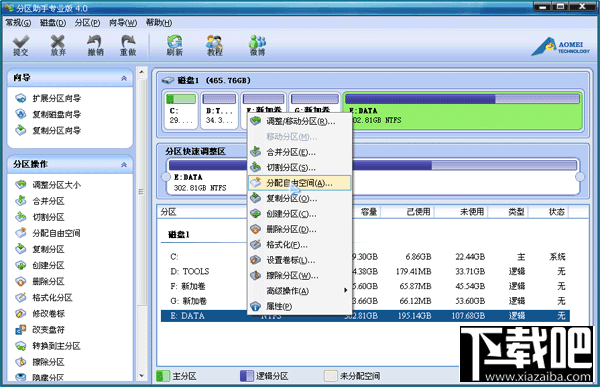Click the sidebar scrollbar down arrow

[x=142, y=376]
